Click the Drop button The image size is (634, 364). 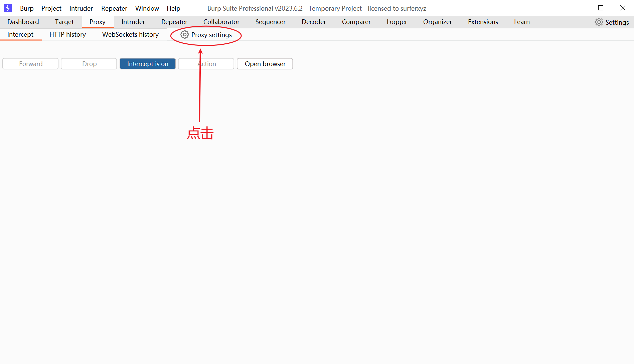(89, 64)
